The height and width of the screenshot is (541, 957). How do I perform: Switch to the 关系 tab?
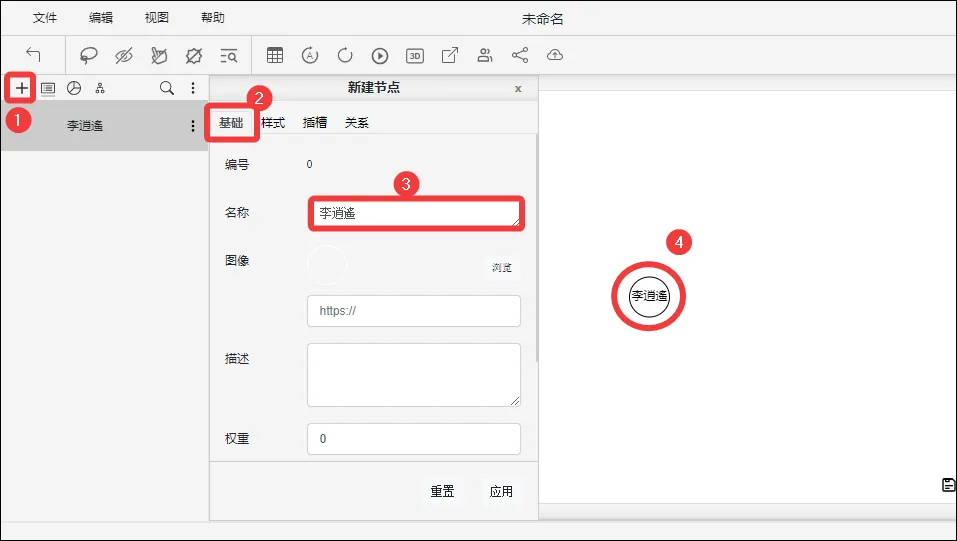(x=356, y=123)
